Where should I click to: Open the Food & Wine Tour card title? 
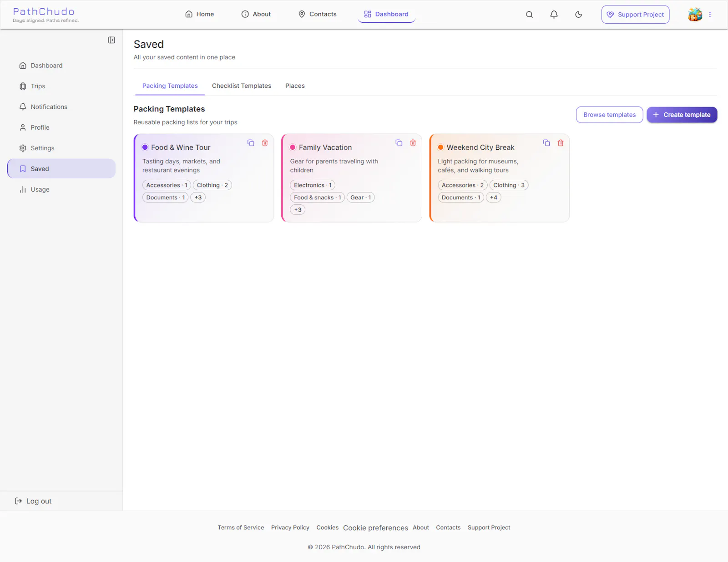[181, 147]
